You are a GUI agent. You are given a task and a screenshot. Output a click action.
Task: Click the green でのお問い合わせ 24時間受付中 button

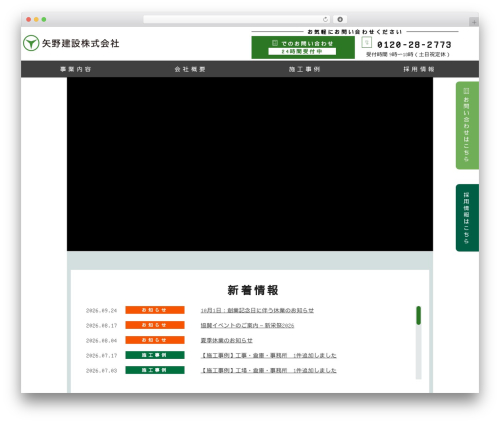click(303, 48)
